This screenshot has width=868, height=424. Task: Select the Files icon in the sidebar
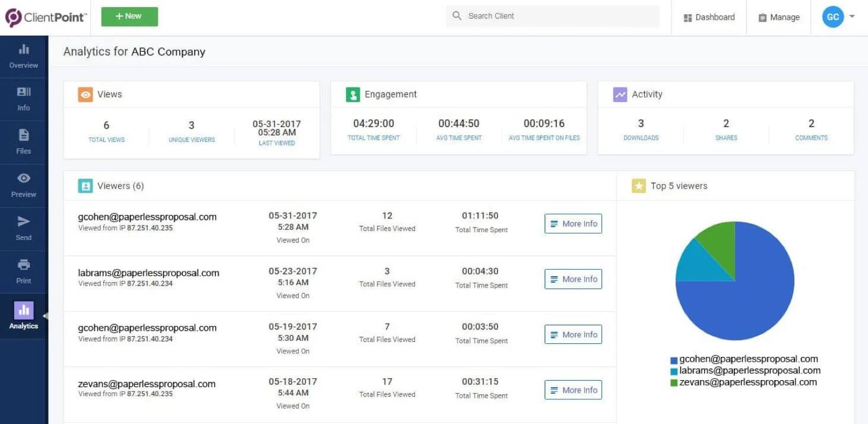tap(23, 141)
